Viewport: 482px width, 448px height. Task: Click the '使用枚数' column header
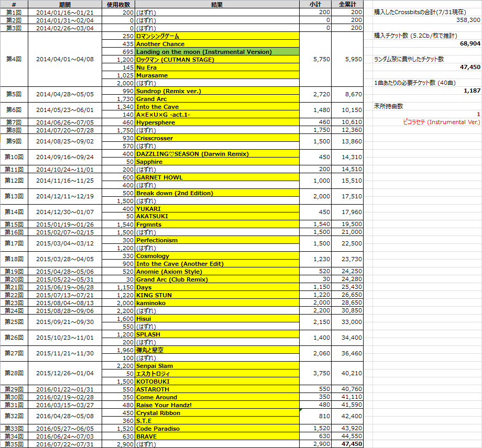coord(118,4)
